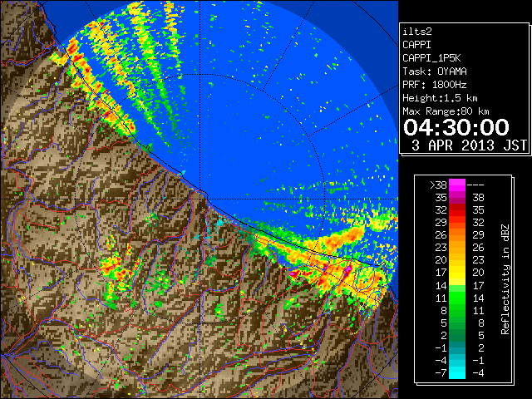Screen dimensions: 532x399
Task: Click the 'Height:1.5 km' text
Action: 440,98
